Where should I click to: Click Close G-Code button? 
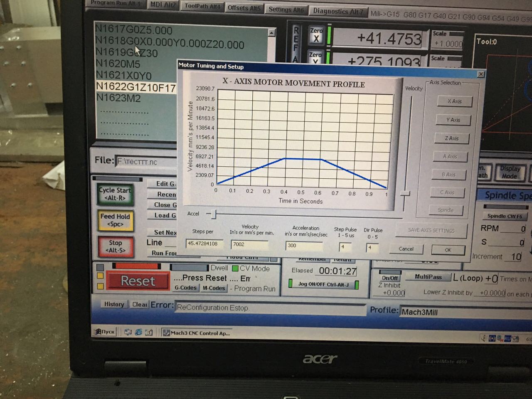click(x=163, y=205)
